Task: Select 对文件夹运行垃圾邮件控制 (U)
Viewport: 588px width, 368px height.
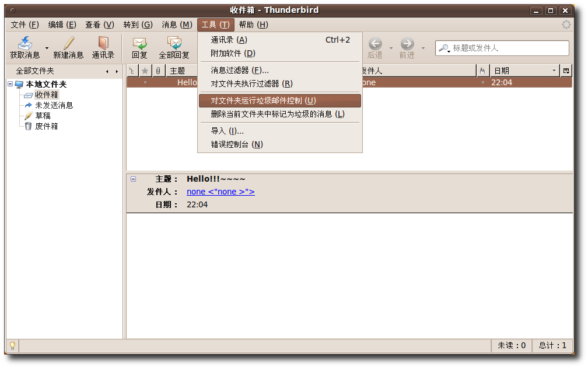Action: pyautogui.click(x=280, y=100)
